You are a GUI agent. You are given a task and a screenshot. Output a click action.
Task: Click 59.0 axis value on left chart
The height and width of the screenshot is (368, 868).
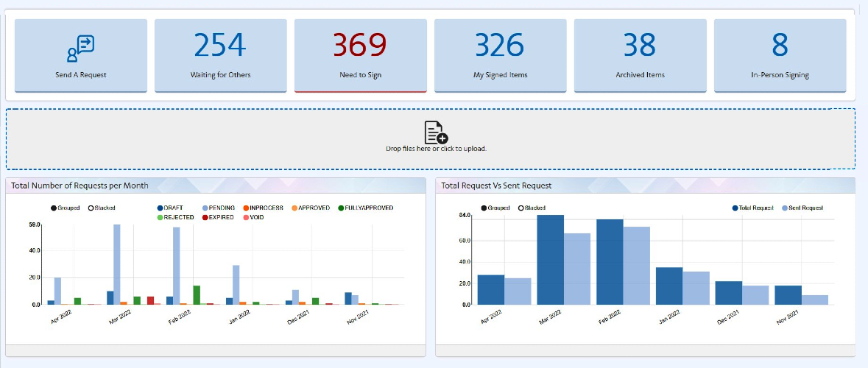pos(33,224)
